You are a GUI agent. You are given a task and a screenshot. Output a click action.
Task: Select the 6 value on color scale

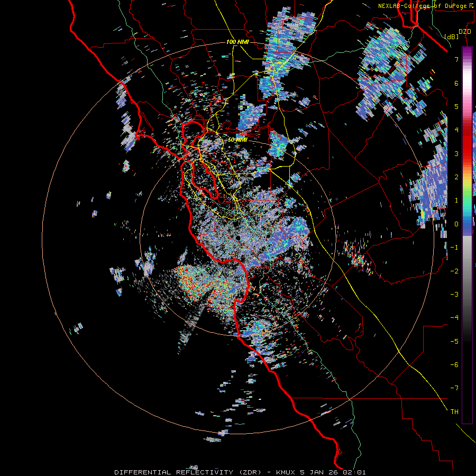tap(456, 83)
